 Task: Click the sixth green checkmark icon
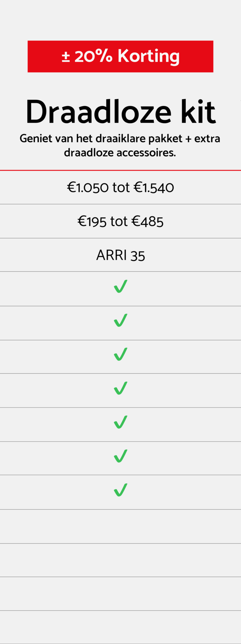click(x=120, y=456)
